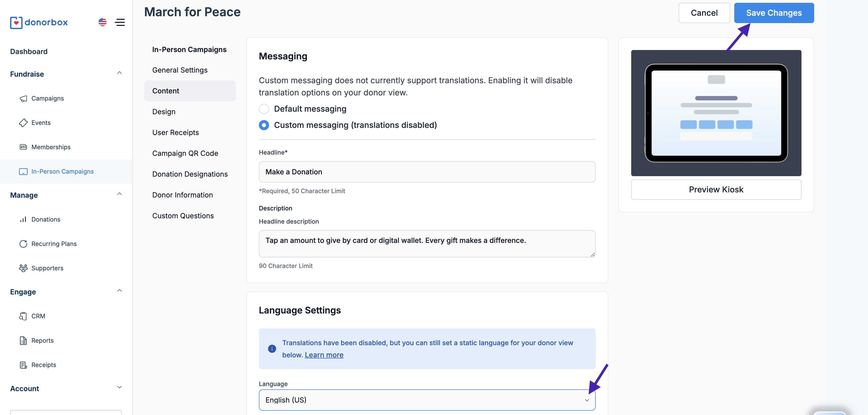Open the Language dropdown showing English (US)
The height and width of the screenshot is (415, 868).
pyautogui.click(x=427, y=400)
